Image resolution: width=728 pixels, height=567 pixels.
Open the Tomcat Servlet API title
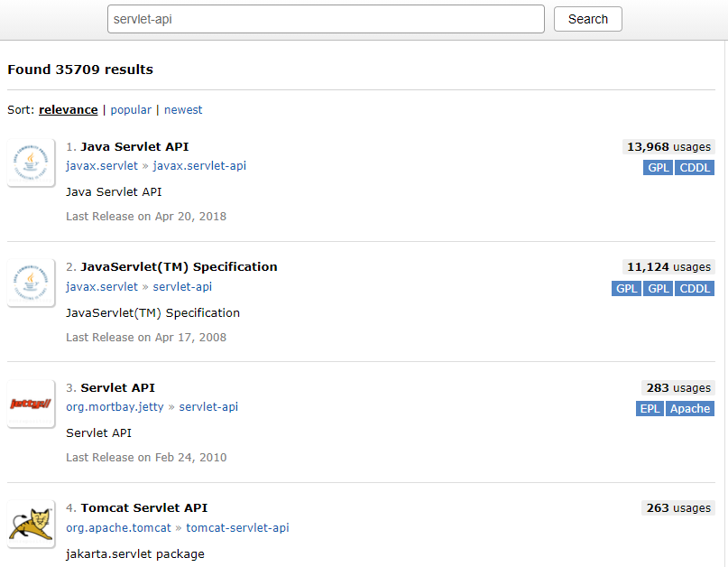[x=144, y=508]
